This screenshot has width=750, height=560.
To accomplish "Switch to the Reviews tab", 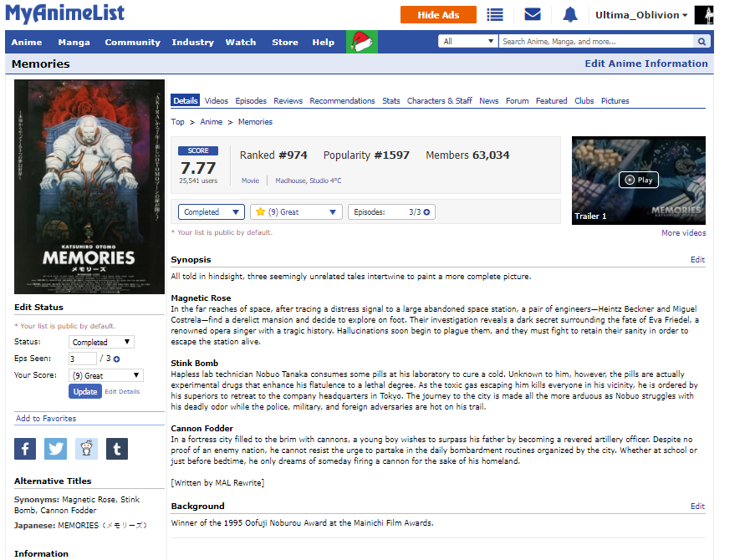I will pos(288,101).
